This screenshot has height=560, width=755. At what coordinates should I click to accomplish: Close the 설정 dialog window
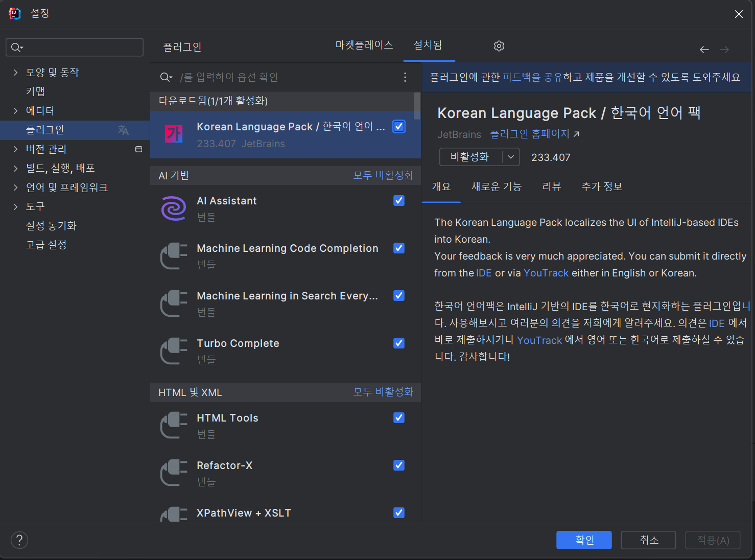(x=739, y=14)
